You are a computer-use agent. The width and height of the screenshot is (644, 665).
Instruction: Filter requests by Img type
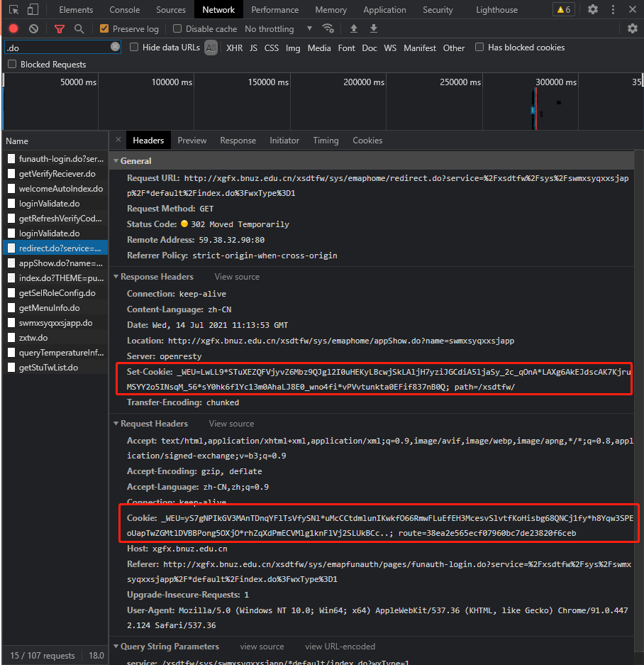tap(292, 48)
